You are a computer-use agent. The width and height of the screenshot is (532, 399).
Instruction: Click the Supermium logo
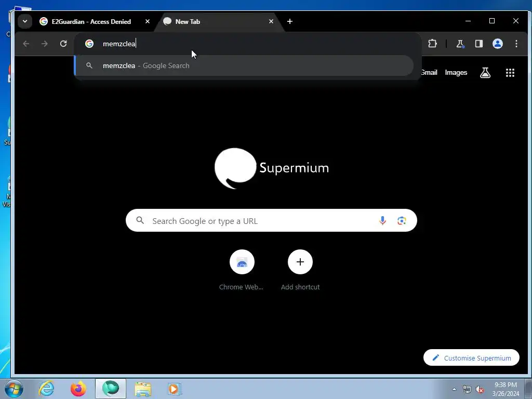pos(271,168)
